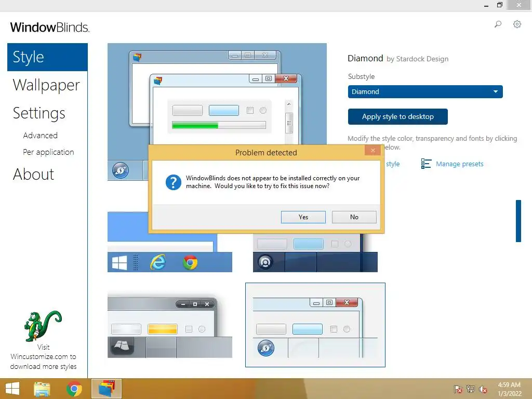Image resolution: width=532 pixels, height=399 pixels.
Task: Open Per application settings
Action: [x=48, y=152]
